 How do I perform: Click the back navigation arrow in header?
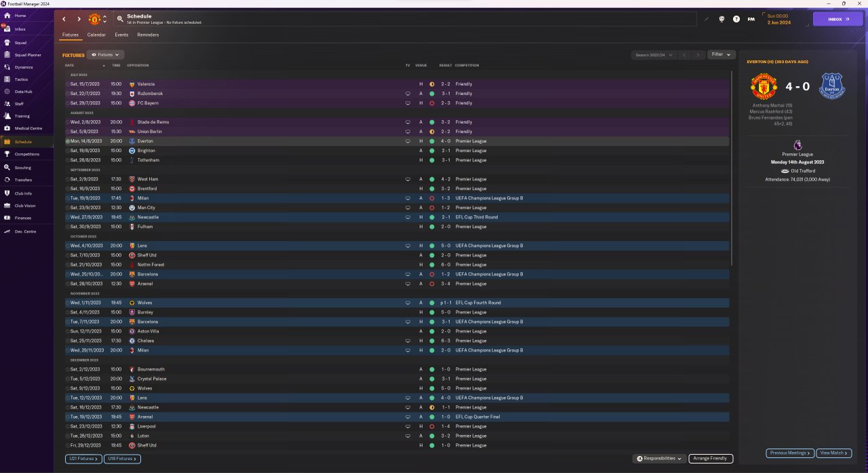pyautogui.click(x=64, y=19)
